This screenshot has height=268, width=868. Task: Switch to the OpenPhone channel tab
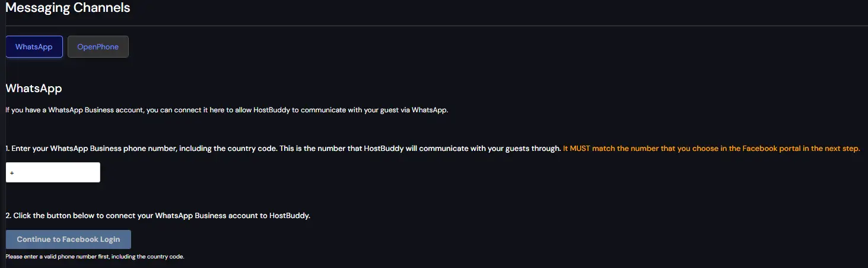(x=98, y=47)
